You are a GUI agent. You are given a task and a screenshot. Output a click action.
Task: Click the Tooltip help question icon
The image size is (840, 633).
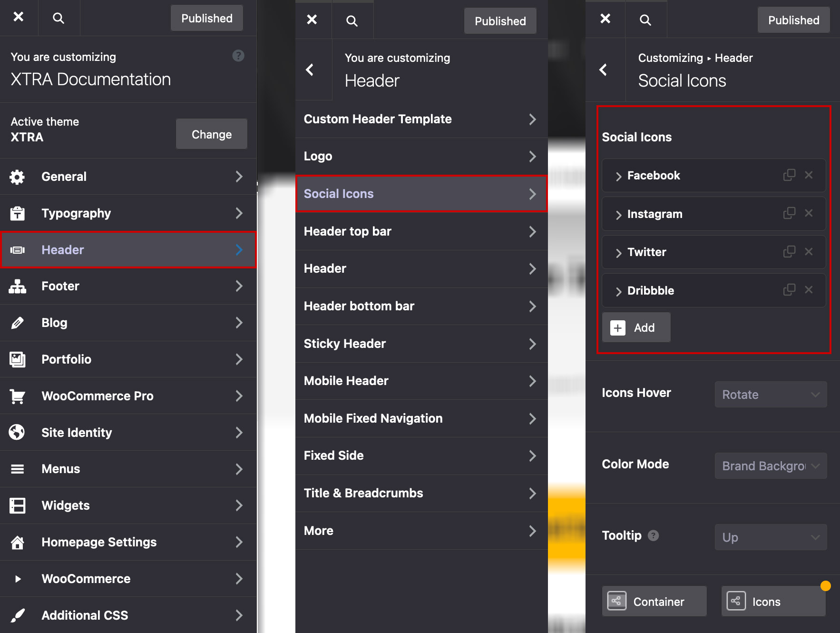pos(654,535)
